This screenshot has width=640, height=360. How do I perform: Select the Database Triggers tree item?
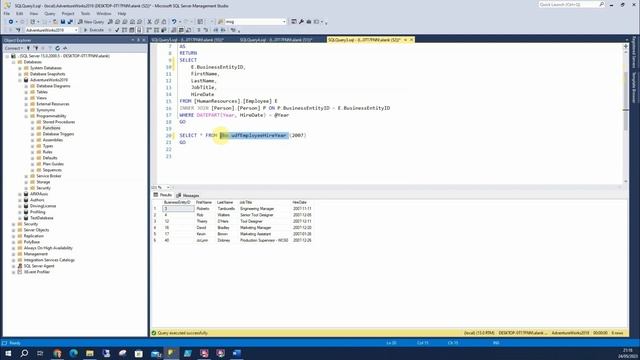pos(58,134)
